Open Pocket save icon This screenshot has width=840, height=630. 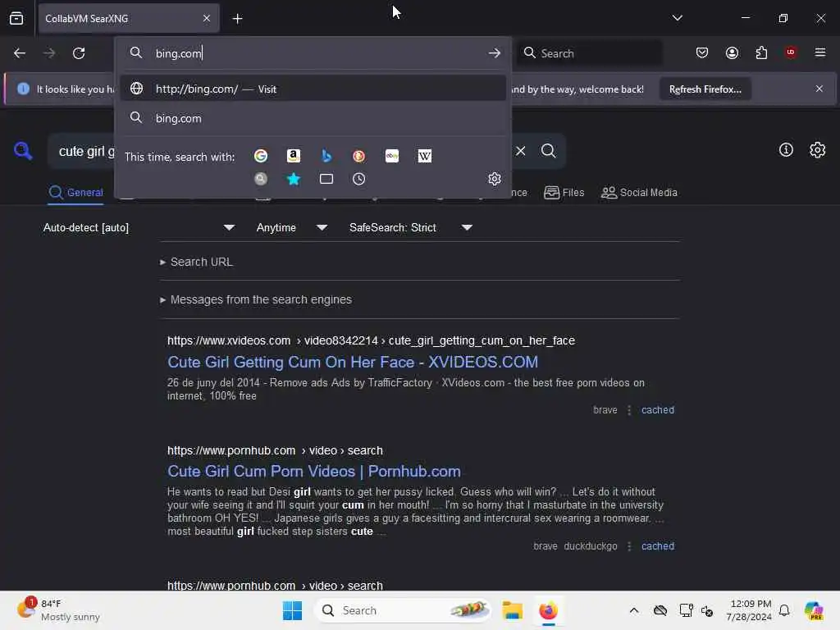click(x=702, y=52)
